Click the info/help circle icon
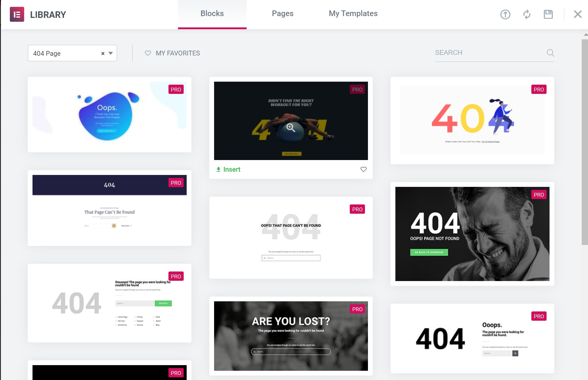This screenshot has height=380, width=588. tap(505, 14)
